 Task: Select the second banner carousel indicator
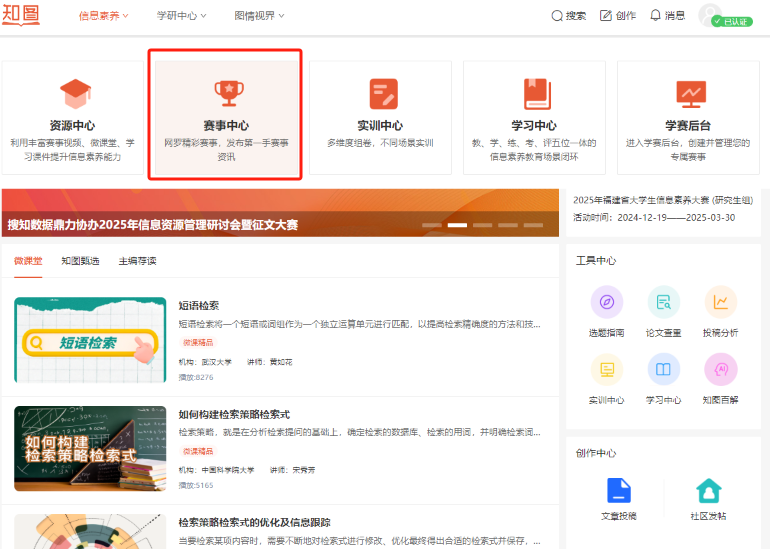pos(457,225)
